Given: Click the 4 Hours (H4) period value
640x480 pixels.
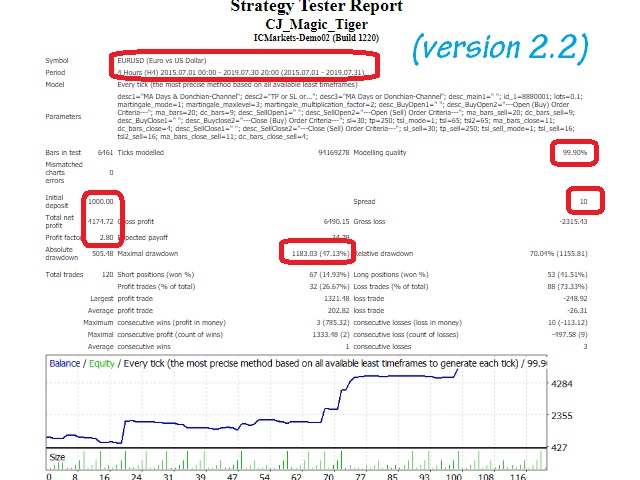Looking at the screenshot, I should (x=241, y=72).
